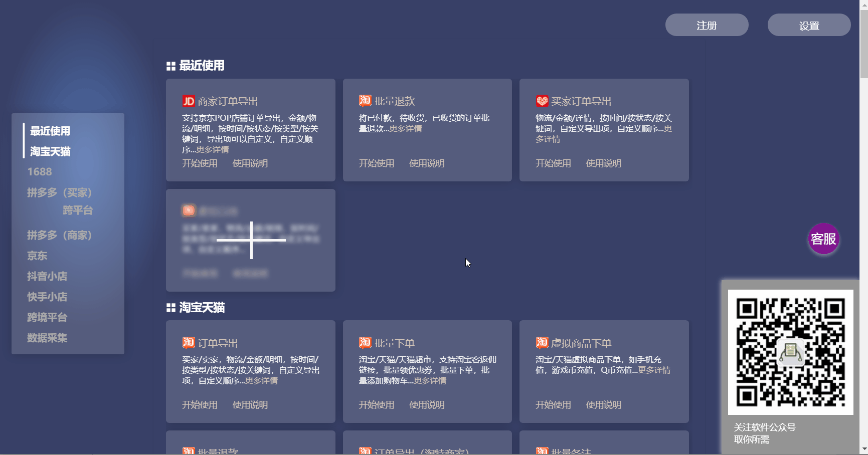The image size is (868, 455).
Task: Select 最近使用 in the sidebar
Action: pos(50,131)
